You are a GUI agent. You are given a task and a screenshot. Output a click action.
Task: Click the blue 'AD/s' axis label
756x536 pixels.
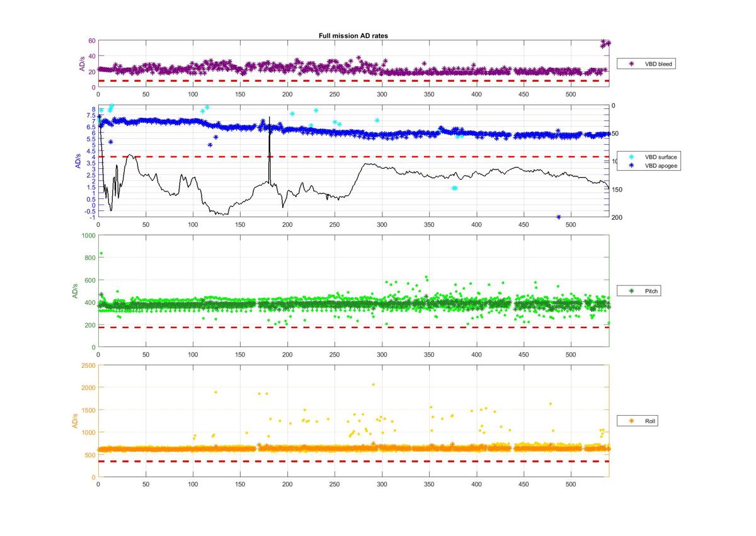click(78, 161)
